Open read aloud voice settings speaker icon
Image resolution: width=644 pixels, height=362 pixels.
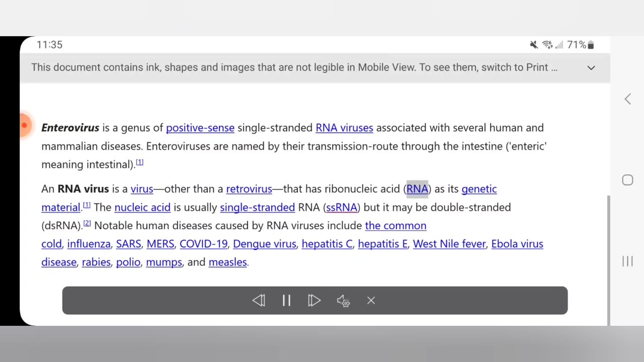[343, 301]
